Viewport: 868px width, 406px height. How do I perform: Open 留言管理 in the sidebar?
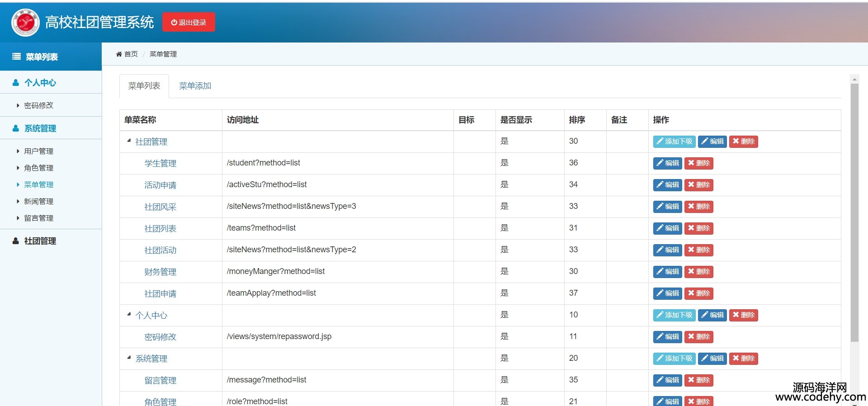[39, 218]
